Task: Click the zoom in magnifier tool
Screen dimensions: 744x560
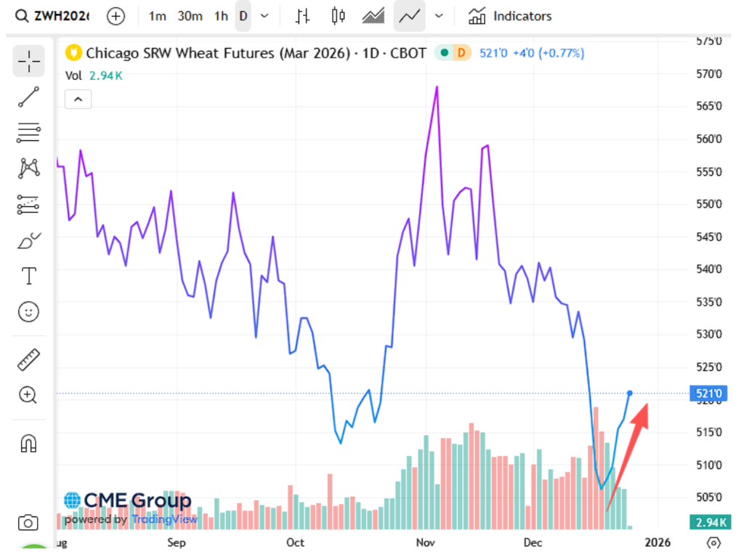Action: coord(28,395)
